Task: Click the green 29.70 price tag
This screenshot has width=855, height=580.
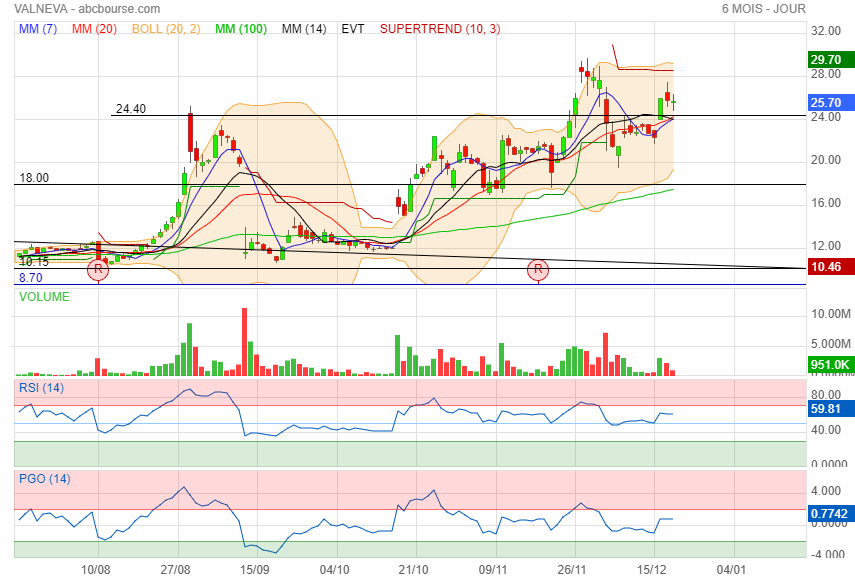Action: pyautogui.click(x=830, y=59)
